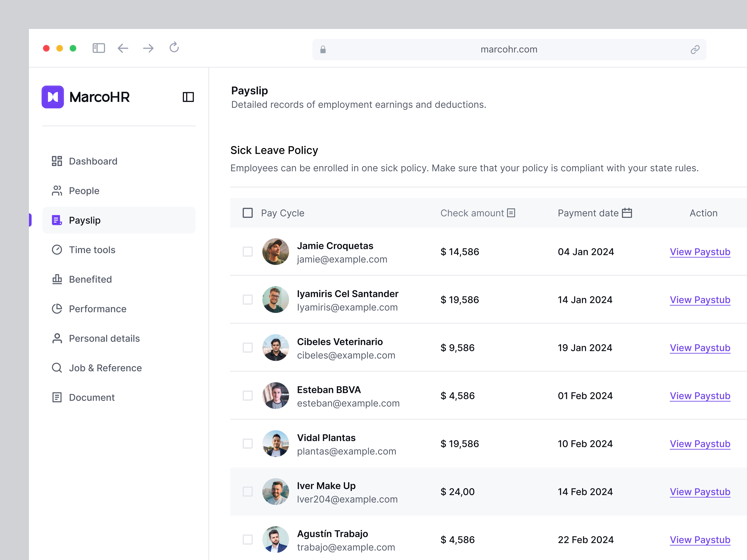The height and width of the screenshot is (560, 747).
Task: Click the browser back arrow
Action: coord(123,48)
